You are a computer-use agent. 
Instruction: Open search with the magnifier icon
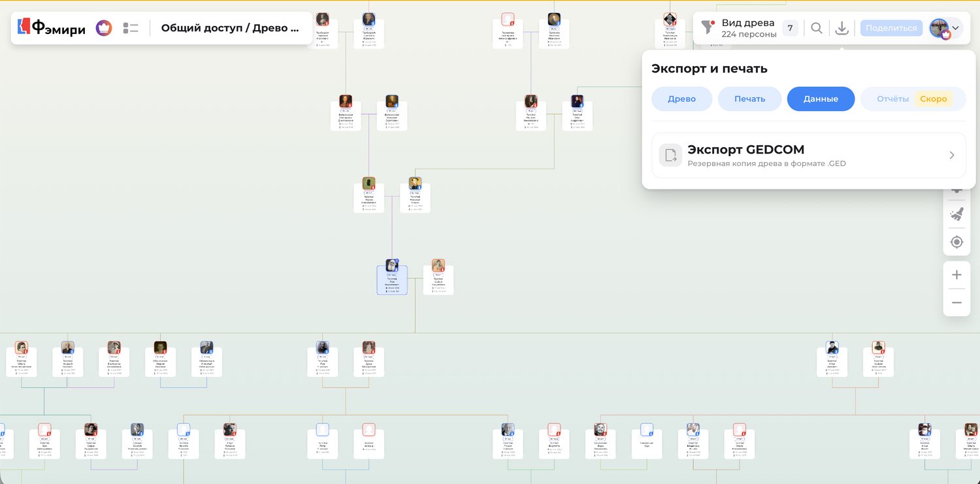point(817,28)
